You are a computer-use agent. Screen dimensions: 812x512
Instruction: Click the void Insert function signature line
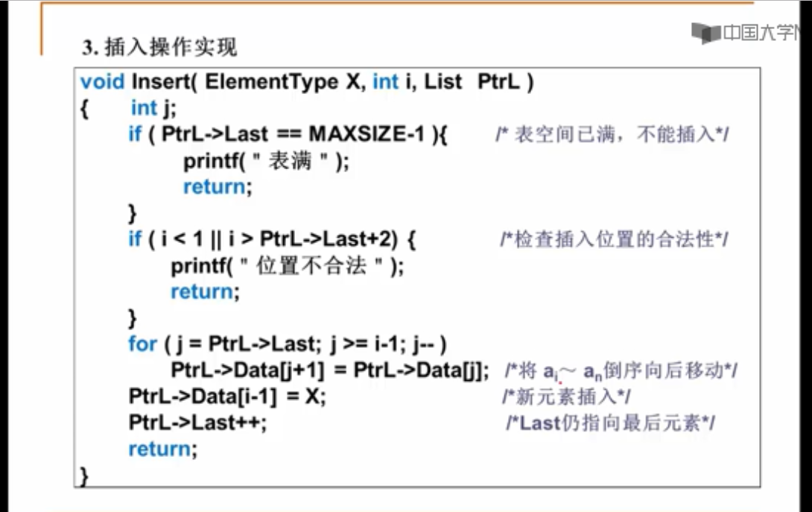tap(306, 82)
